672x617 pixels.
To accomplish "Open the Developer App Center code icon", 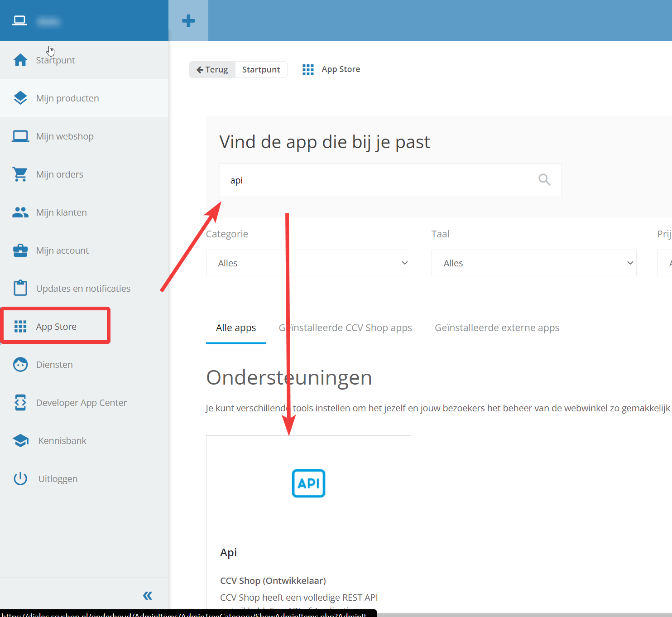I will [x=20, y=402].
